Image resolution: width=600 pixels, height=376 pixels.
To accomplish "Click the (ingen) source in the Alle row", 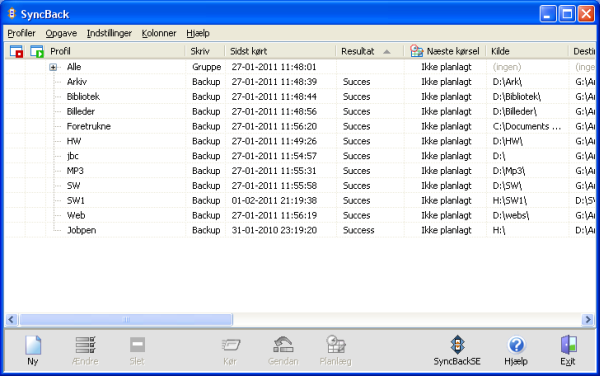I will 507,67.
